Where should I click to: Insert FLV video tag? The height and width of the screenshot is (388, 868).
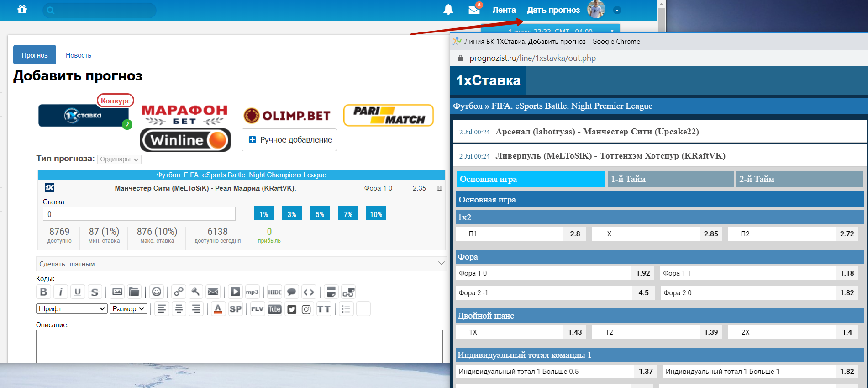point(258,309)
